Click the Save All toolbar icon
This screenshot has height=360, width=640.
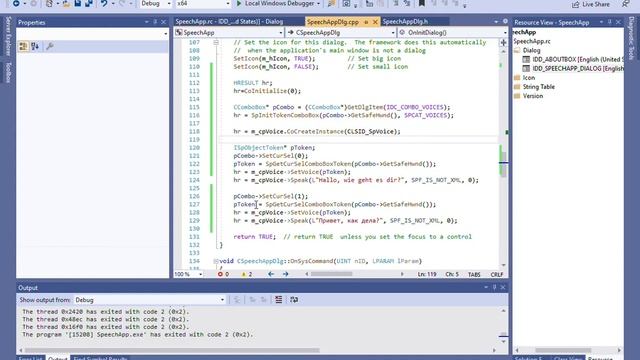pos(89,4)
